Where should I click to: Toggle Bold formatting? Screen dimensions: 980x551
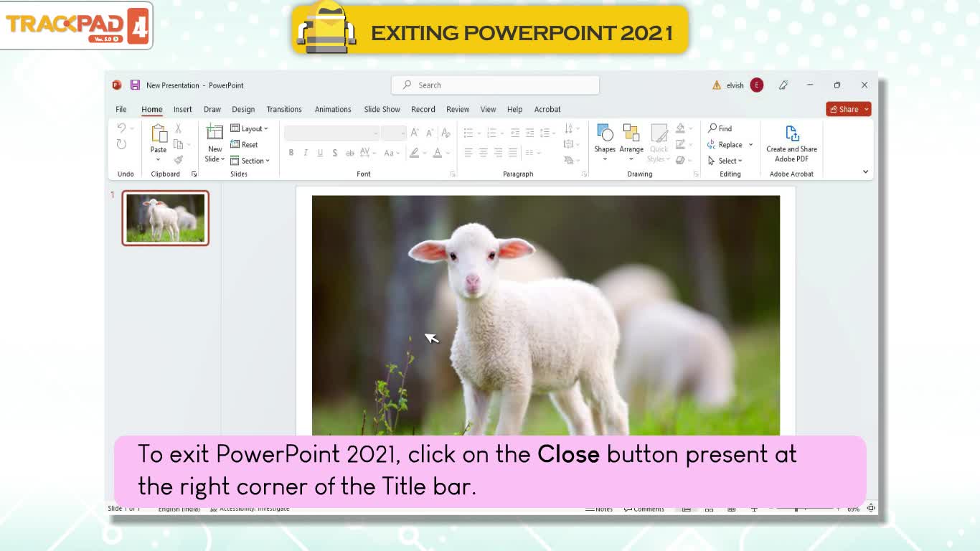pyautogui.click(x=291, y=153)
